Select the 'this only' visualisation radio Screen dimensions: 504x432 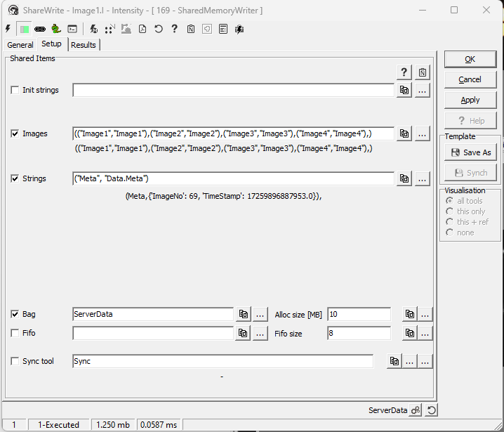tap(450, 211)
